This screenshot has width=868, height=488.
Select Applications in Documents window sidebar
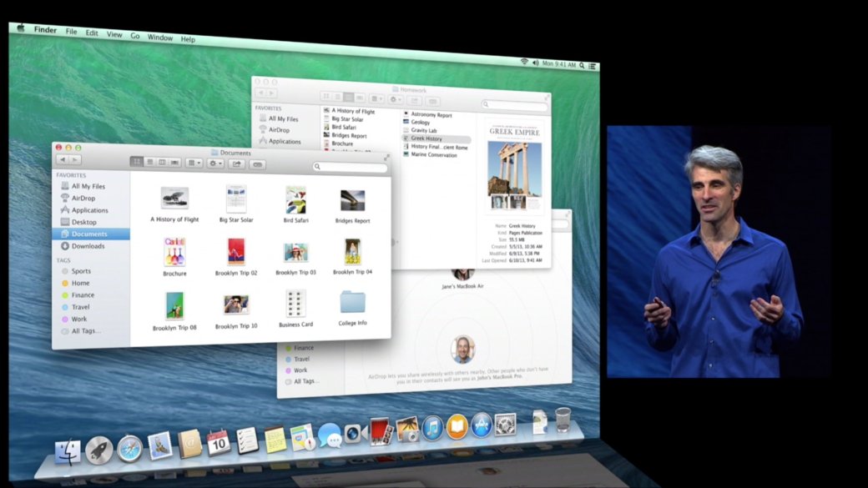tap(91, 210)
